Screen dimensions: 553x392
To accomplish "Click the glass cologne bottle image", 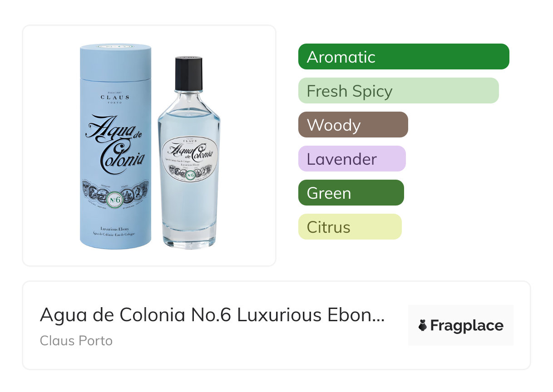I will 188,152.
